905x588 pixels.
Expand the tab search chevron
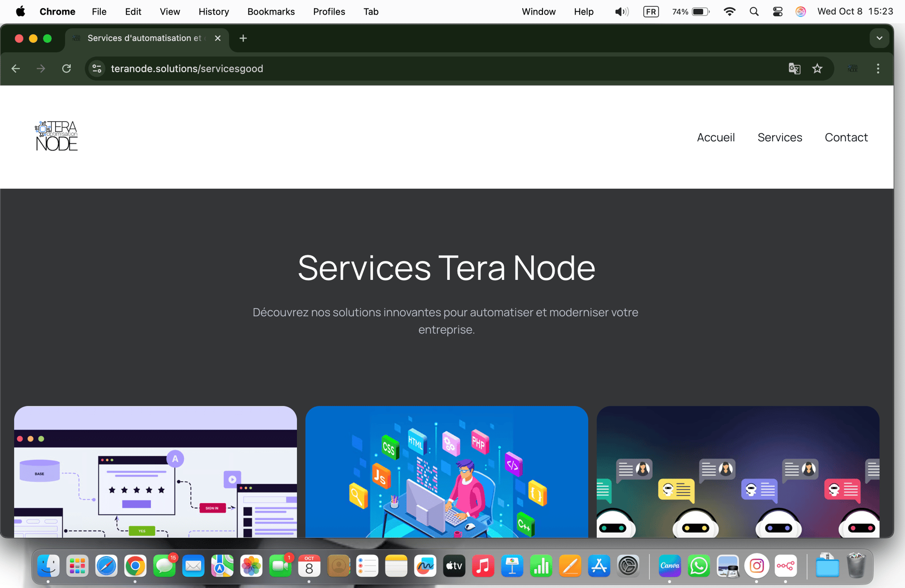point(879,38)
